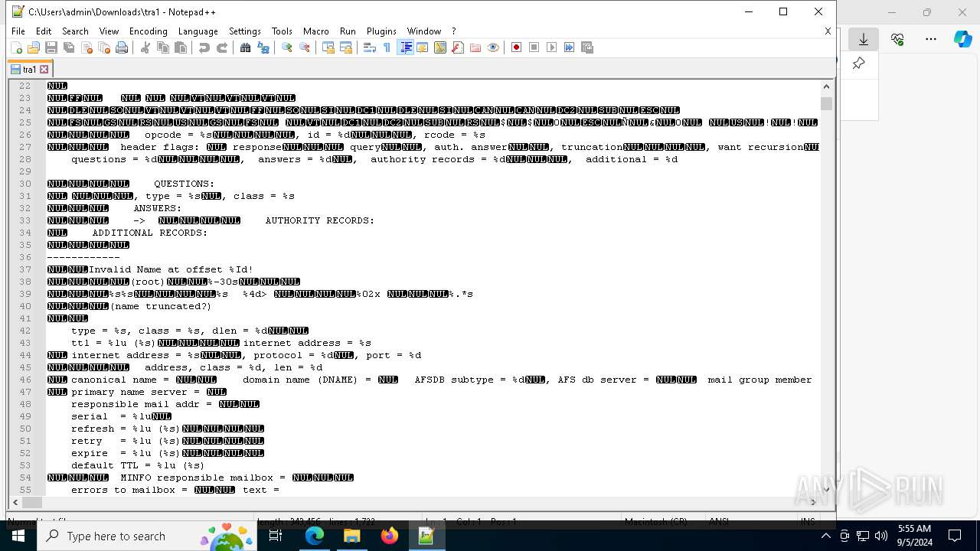Image resolution: width=980 pixels, height=551 pixels.
Task: Close the tra1 tab with its red X
Action: (44, 69)
